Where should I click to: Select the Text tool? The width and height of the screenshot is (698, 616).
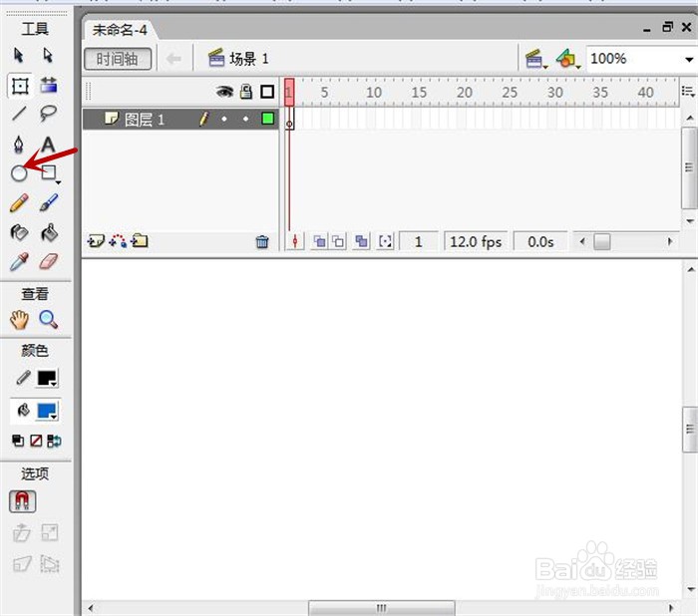48,145
